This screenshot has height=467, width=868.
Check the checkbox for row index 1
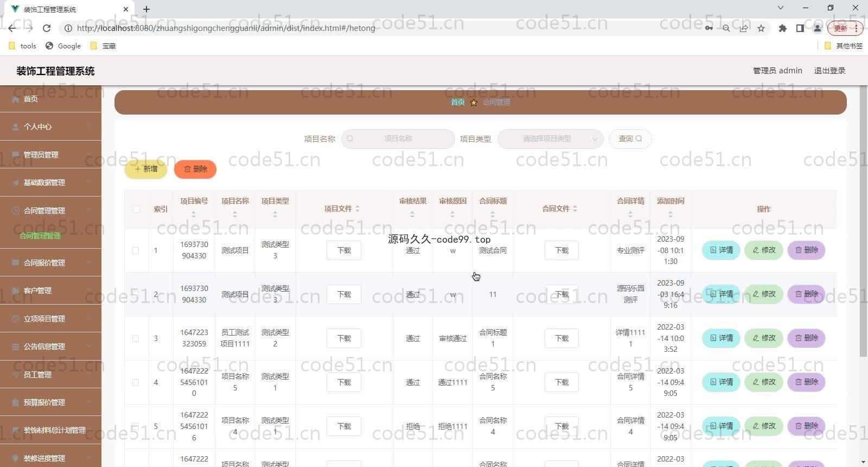(x=136, y=250)
